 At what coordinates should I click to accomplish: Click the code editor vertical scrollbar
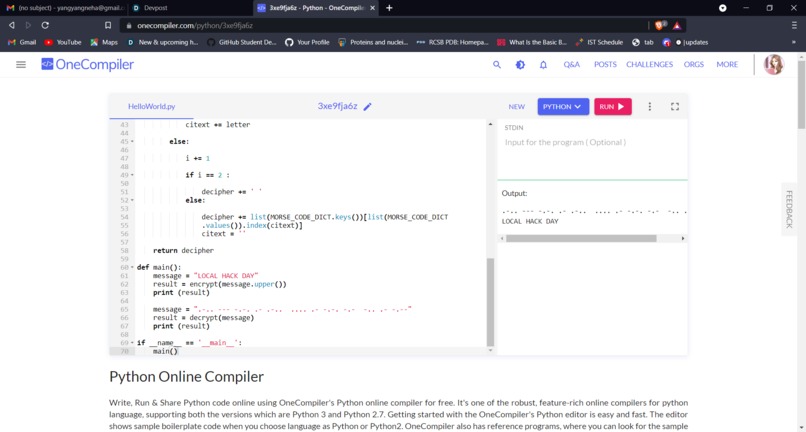pyautogui.click(x=490, y=302)
